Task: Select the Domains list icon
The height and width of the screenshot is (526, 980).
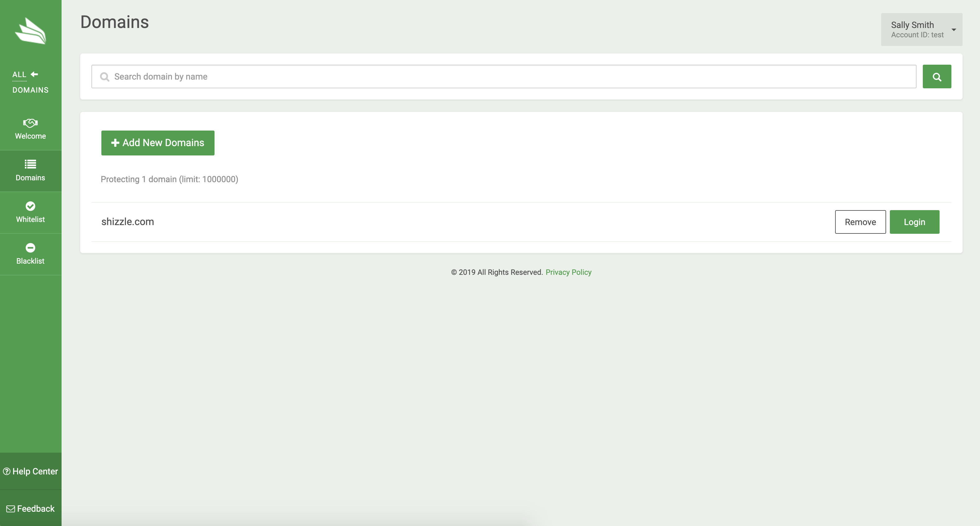Action: click(x=30, y=164)
